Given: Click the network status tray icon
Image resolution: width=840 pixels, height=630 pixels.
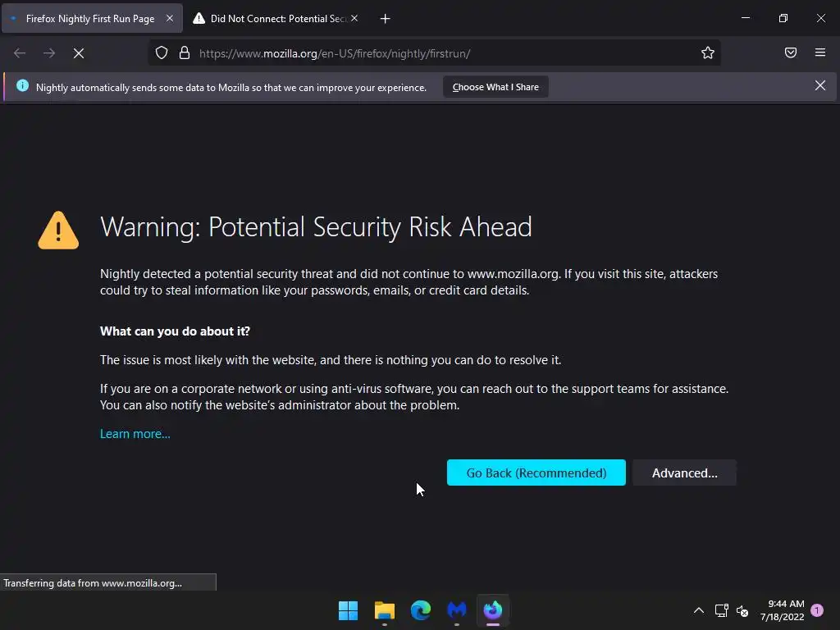Looking at the screenshot, I should 721,610.
